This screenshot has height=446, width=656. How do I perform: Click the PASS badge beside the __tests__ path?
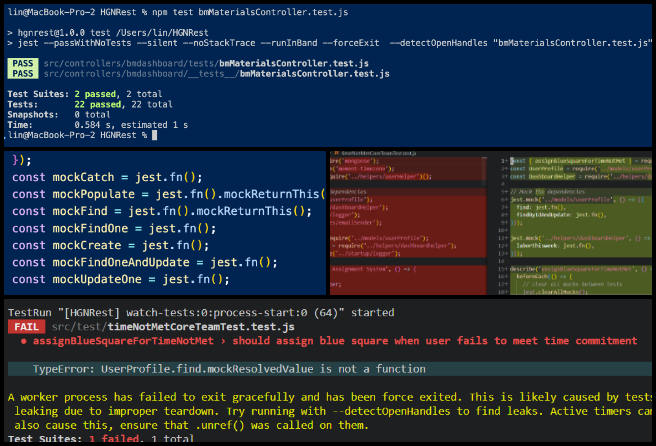pos(23,74)
